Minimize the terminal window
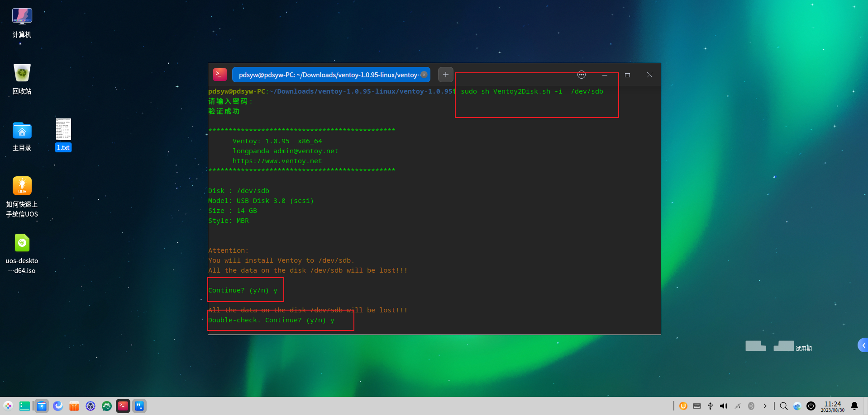868x415 pixels. coord(605,75)
